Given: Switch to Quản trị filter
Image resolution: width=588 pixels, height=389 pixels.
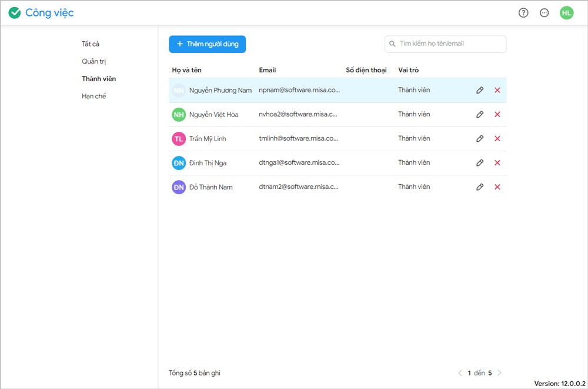Looking at the screenshot, I should tap(94, 61).
